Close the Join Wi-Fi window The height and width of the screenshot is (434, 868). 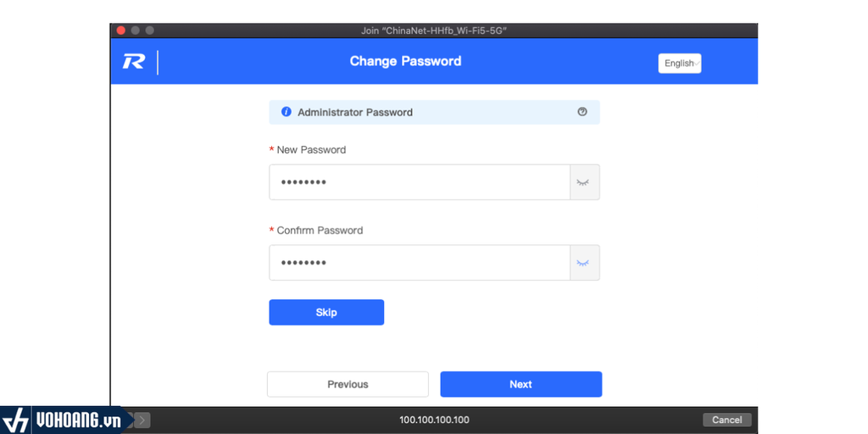(x=120, y=31)
